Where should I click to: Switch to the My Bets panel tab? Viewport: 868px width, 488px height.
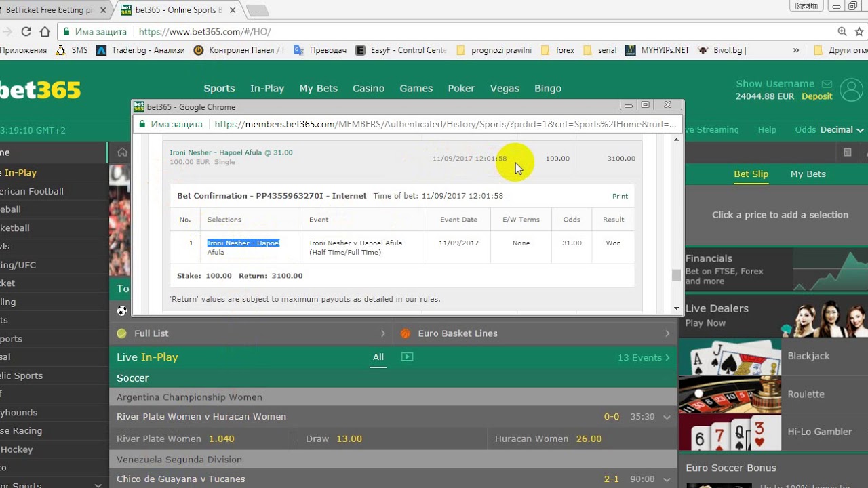tap(808, 174)
